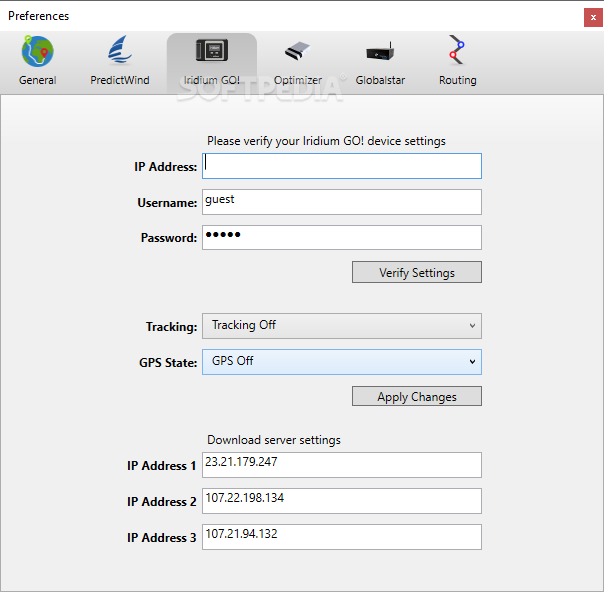This screenshot has width=604, height=592.
Task: Click the Verify Settings button
Action: pos(417,272)
